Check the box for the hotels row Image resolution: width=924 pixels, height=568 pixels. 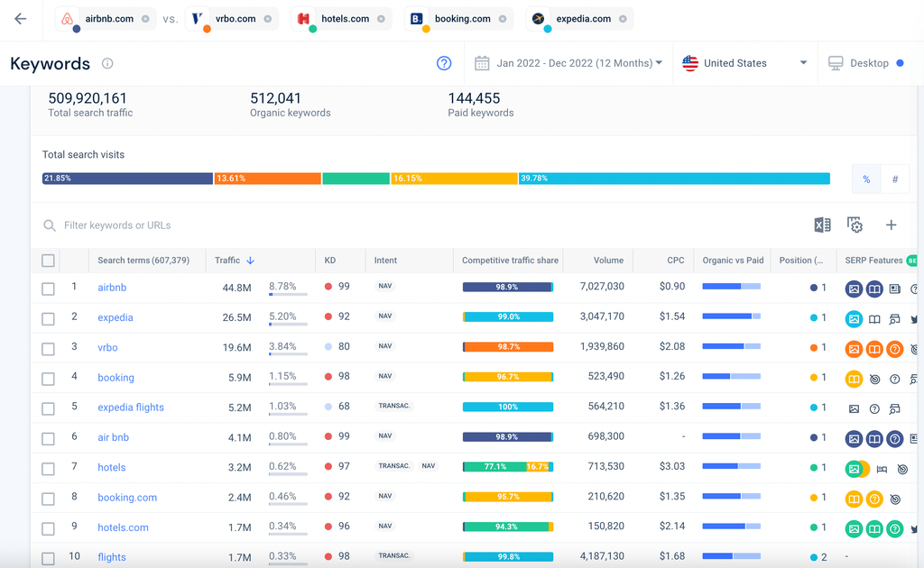49,469
